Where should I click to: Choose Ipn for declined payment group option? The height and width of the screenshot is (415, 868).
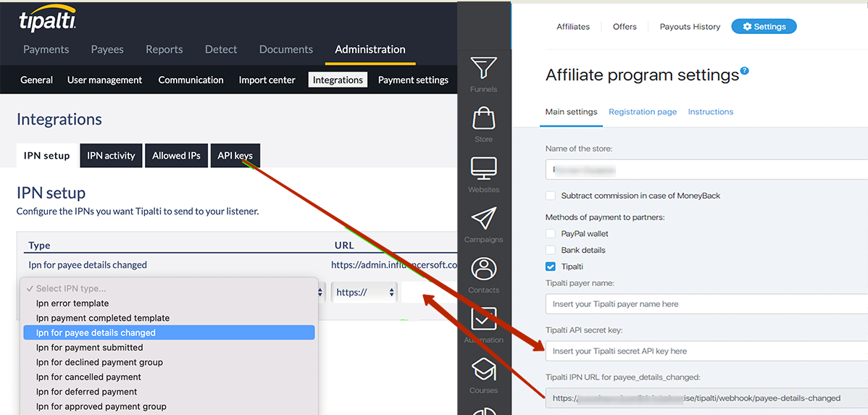pos(169,362)
